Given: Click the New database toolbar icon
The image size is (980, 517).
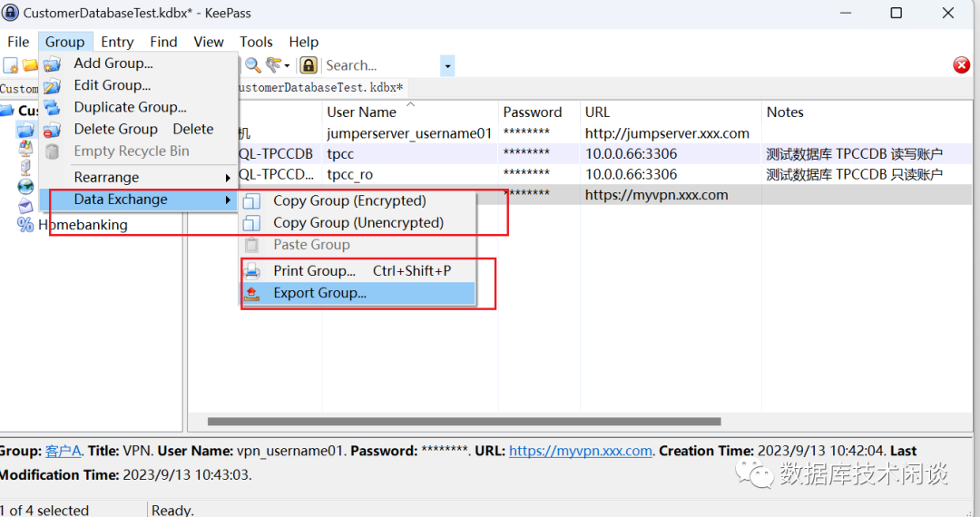Looking at the screenshot, I should pyautogui.click(x=11, y=65).
